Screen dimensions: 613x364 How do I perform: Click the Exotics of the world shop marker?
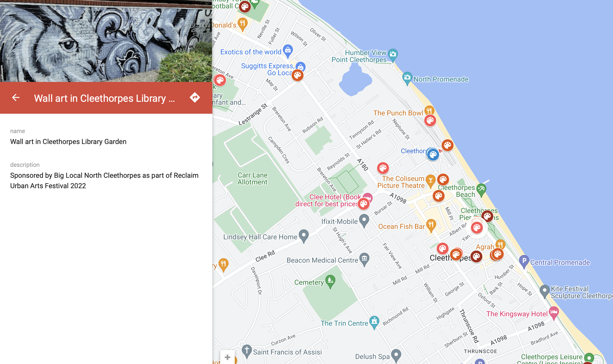[288, 50]
